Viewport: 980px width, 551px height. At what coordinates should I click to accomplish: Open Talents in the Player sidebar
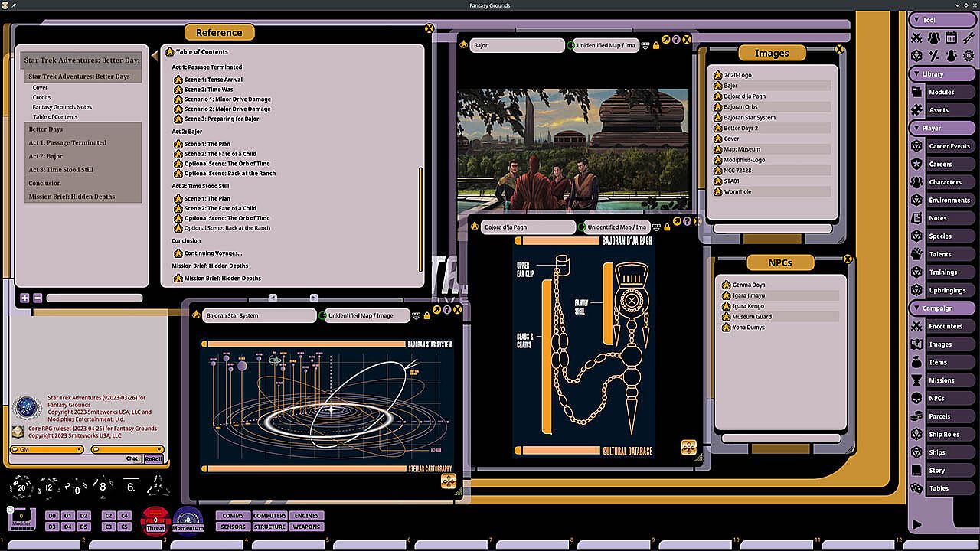tap(941, 254)
